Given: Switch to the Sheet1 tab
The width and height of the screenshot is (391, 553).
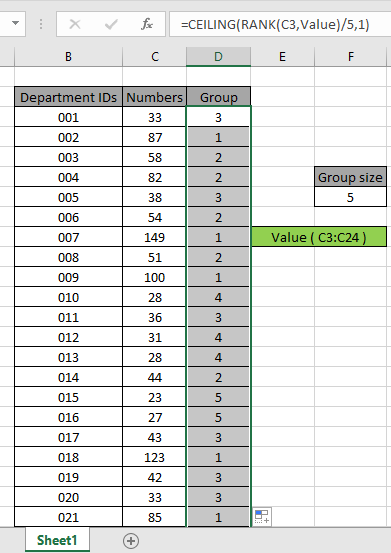Looking at the screenshot, I should pos(57,540).
